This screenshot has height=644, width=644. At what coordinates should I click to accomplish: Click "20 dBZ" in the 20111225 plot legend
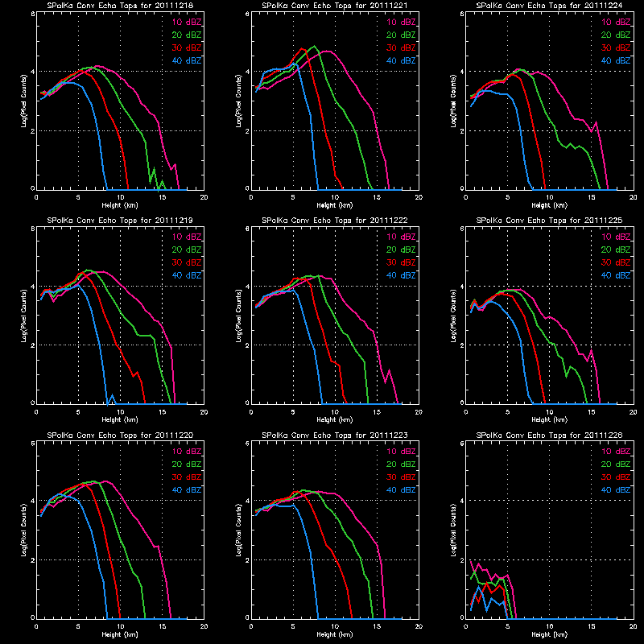pyautogui.click(x=616, y=250)
